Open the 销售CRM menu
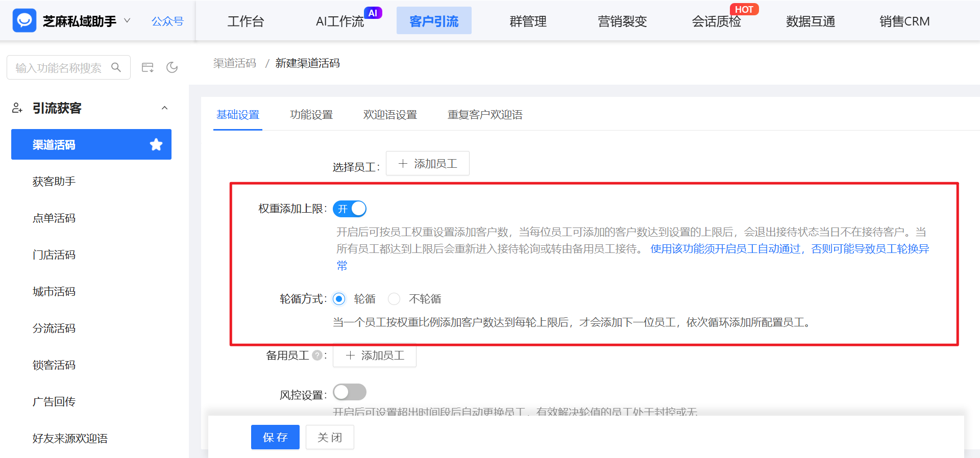 pyautogui.click(x=904, y=21)
